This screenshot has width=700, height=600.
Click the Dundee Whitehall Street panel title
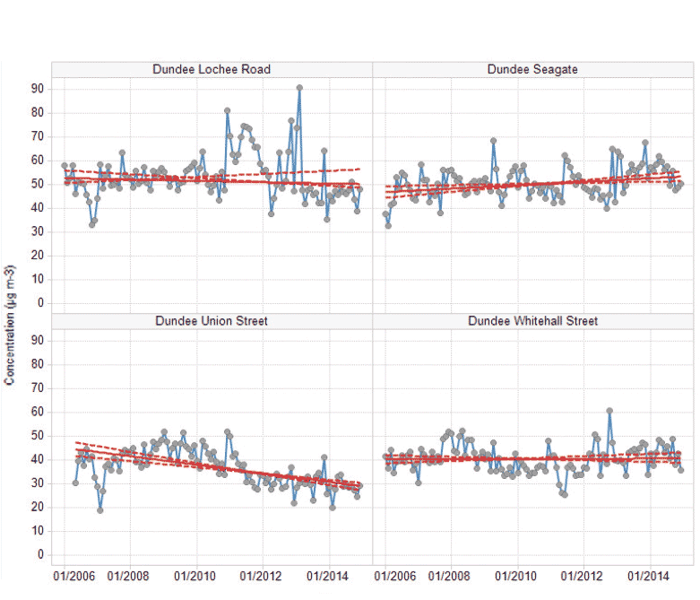[532, 321]
